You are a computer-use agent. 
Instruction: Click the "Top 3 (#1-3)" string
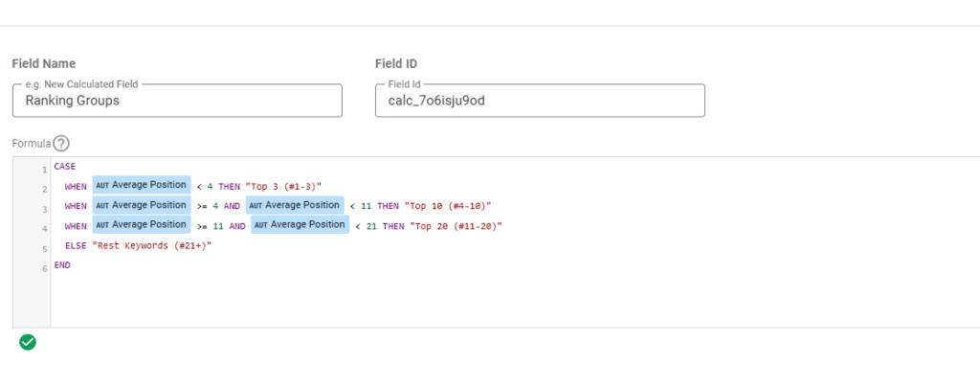pos(284,187)
